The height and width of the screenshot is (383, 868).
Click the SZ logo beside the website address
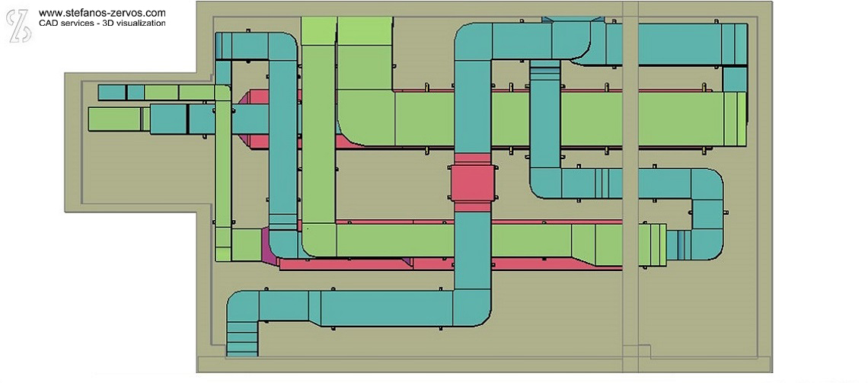click(19, 25)
